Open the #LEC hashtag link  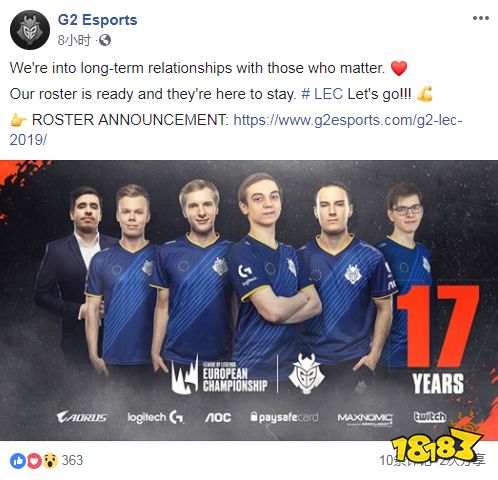(322, 94)
